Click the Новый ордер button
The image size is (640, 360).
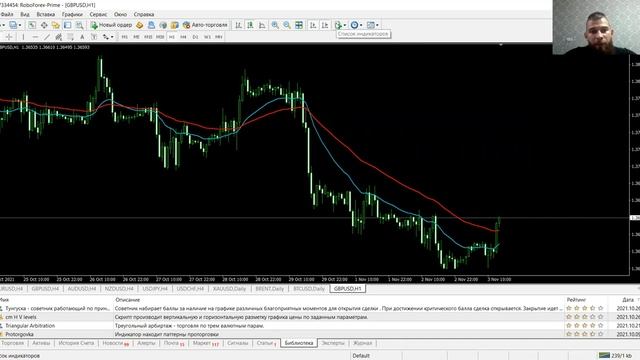pyautogui.click(x=111, y=25)
